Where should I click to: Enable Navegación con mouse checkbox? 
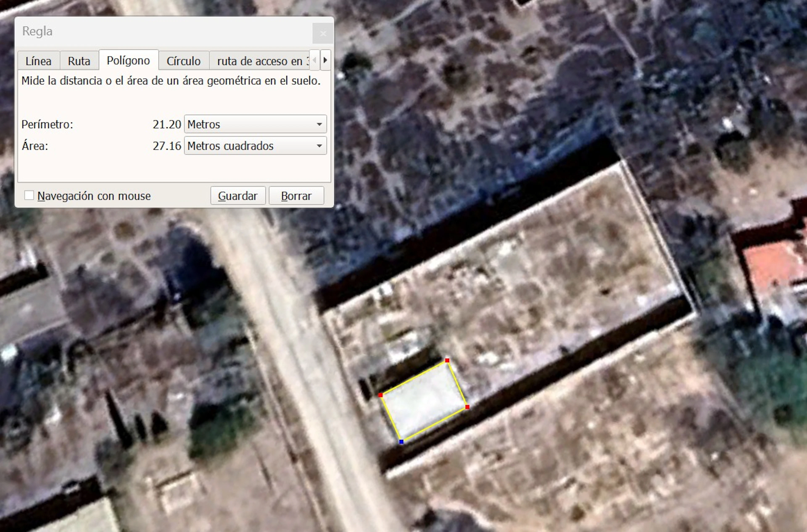(29, 195)
